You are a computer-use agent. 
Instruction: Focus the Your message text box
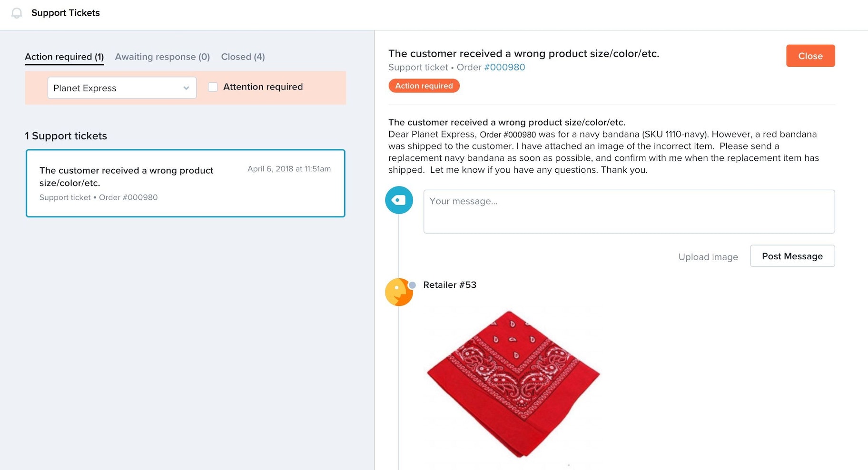(x=629, y=212)
